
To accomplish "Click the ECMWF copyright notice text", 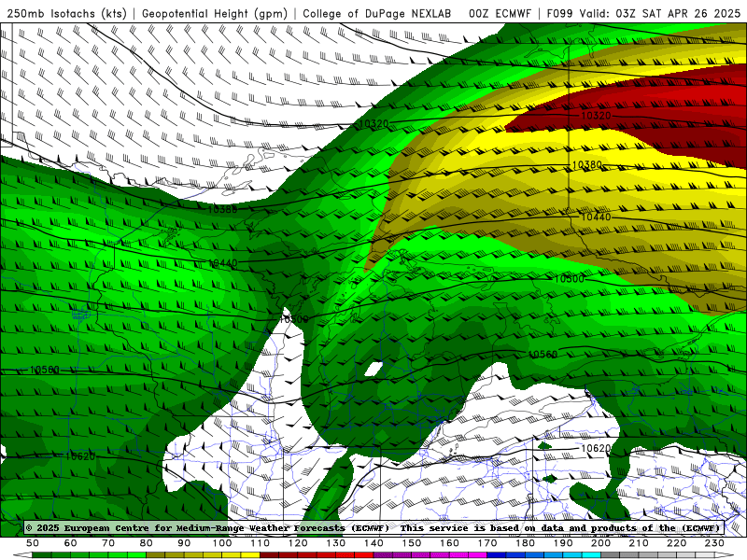I will click(207, 527).
